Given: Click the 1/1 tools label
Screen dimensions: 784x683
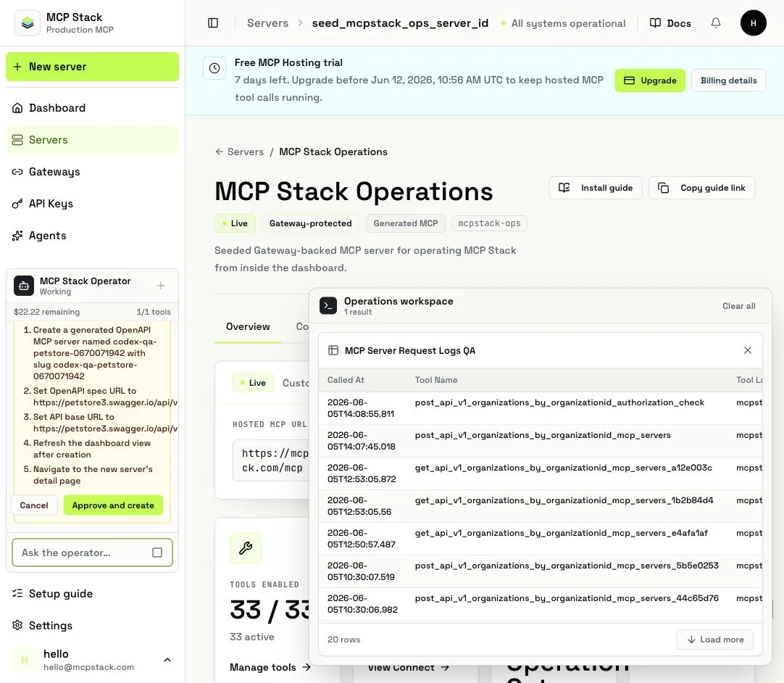Looking at the screenshot, I should click(154, 312).
